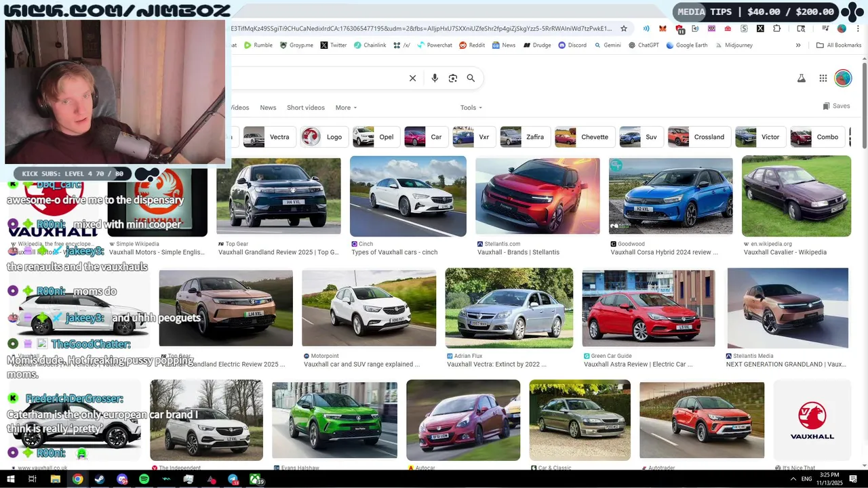The height and width of the screenshot is (488, 868).
Task: Bookmark this page with the star icon
Action: click(625, 28)
